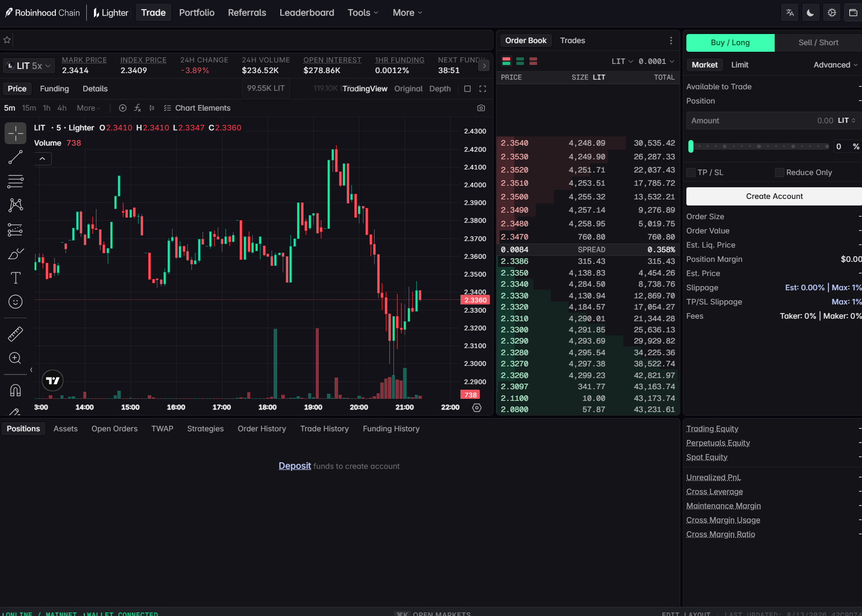Screen dimensions: 862x616
Task: View the Trade History tab
Action: 324,429
